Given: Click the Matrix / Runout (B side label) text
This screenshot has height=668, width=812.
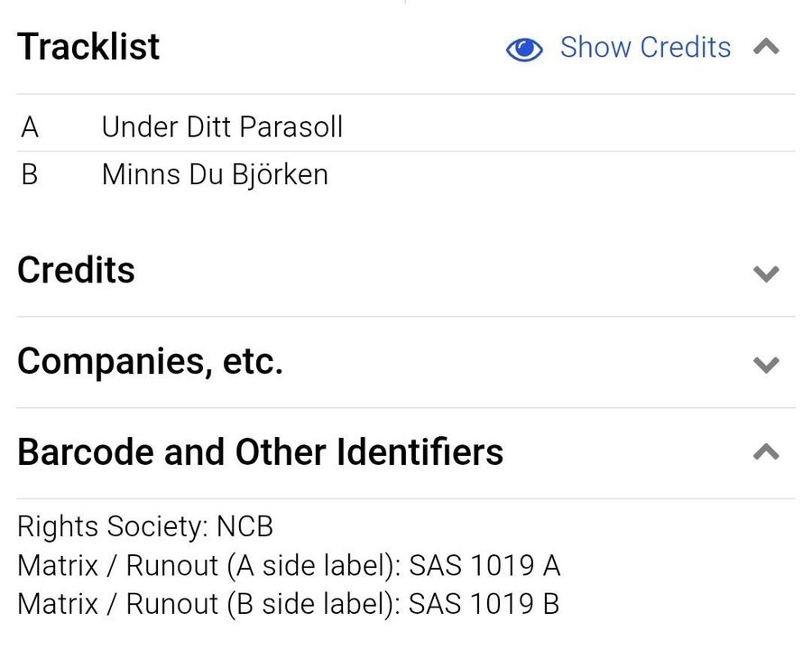Looking at the screenshot, I should tap(208, 604).
